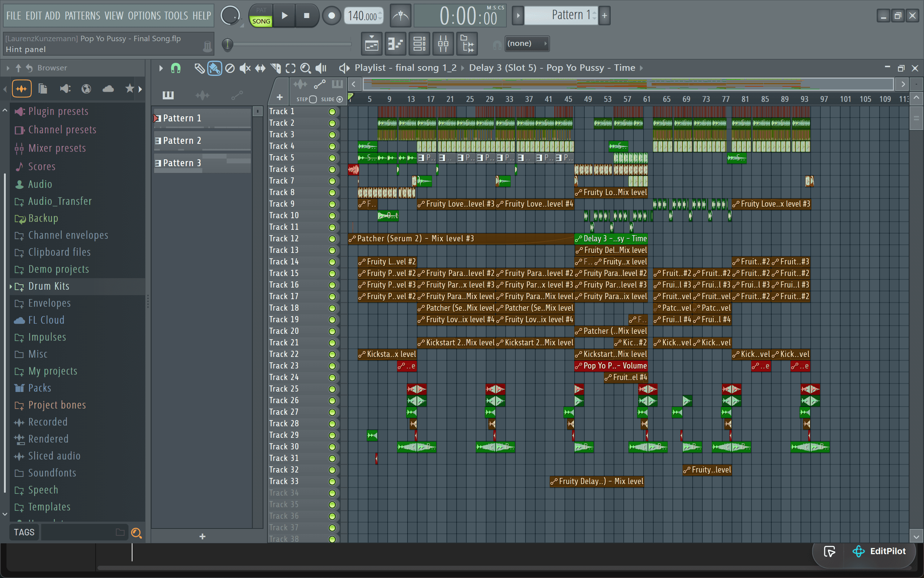Viewport: 924px width, 578px height.
Task: Open the Piano roll view icon
Action: point(395,44)
